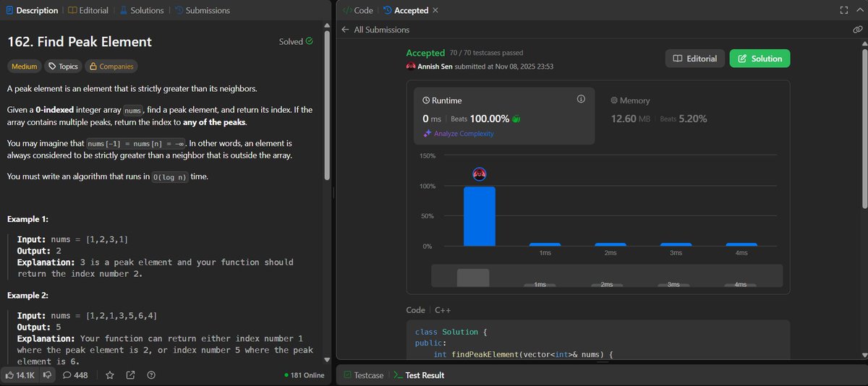Click the C++ language label

[x=443, y=309]
